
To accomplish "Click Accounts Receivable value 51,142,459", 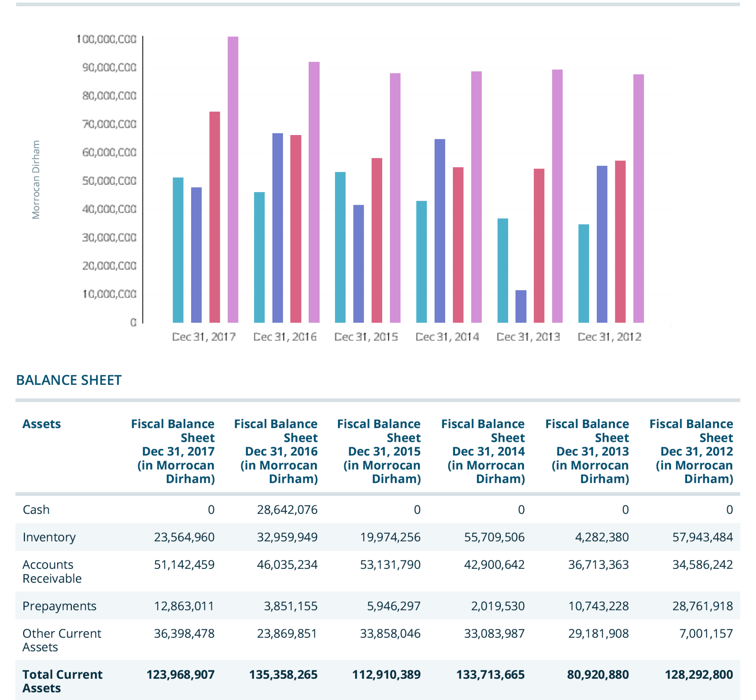I will [x=184, y=565].
